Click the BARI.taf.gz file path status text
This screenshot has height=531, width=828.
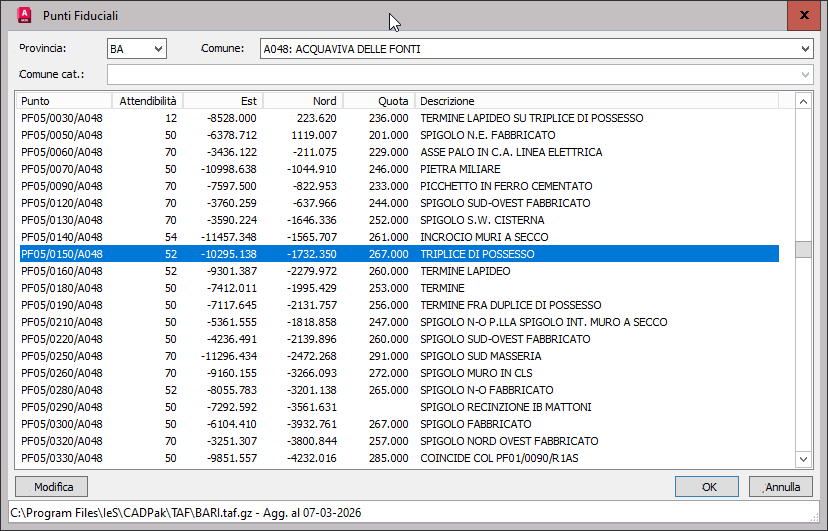coord(185,513)
